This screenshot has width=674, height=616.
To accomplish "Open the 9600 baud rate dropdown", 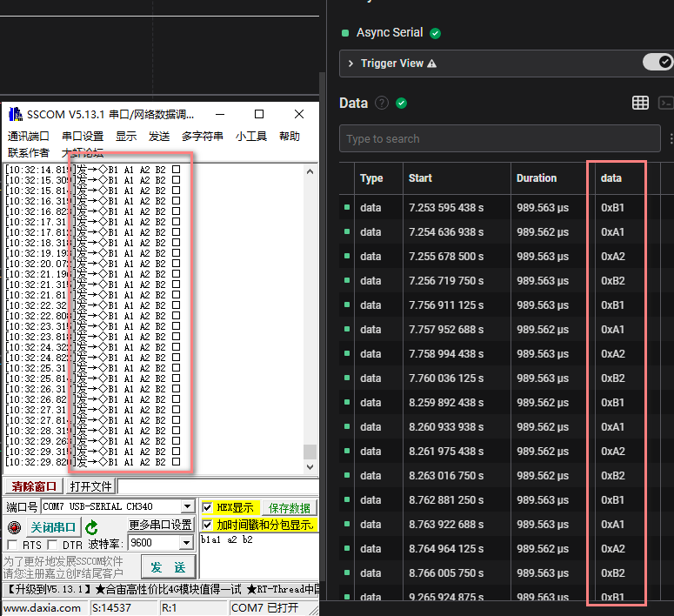I will pos(186,543).
